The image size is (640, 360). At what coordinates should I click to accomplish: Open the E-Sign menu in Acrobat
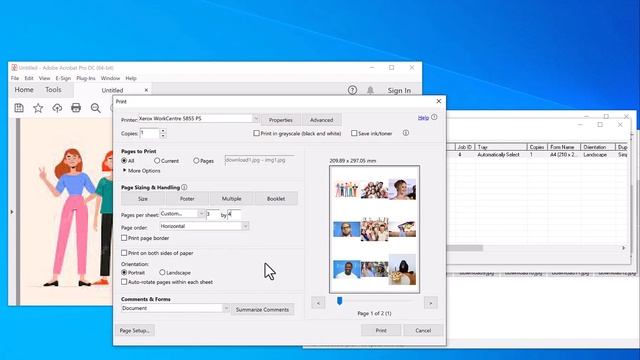(63, 78)
